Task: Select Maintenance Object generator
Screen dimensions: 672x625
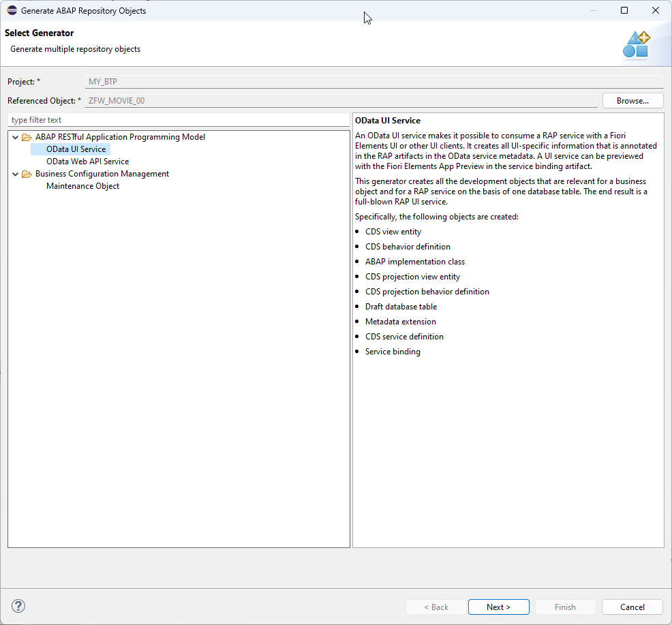Action: 82,186
